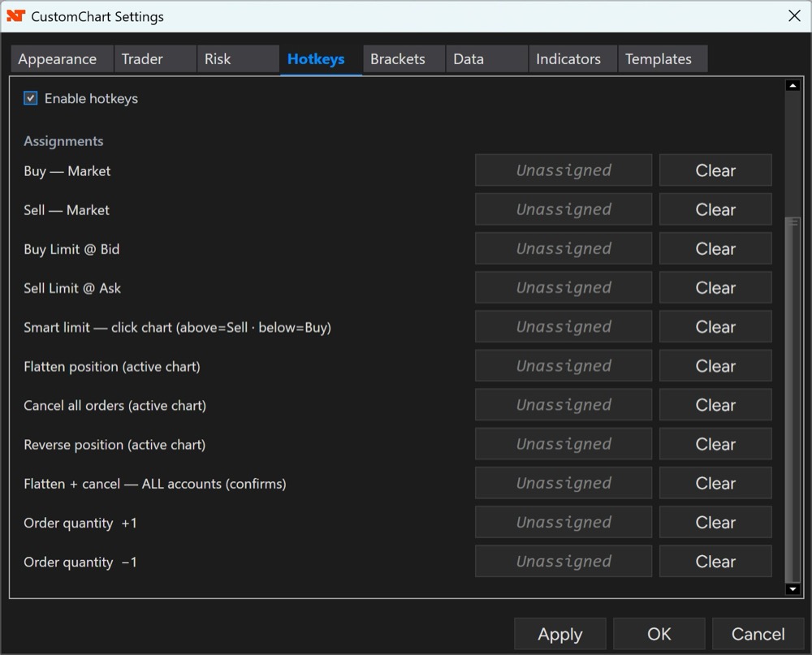Open the Trader tab

[155, 58]
